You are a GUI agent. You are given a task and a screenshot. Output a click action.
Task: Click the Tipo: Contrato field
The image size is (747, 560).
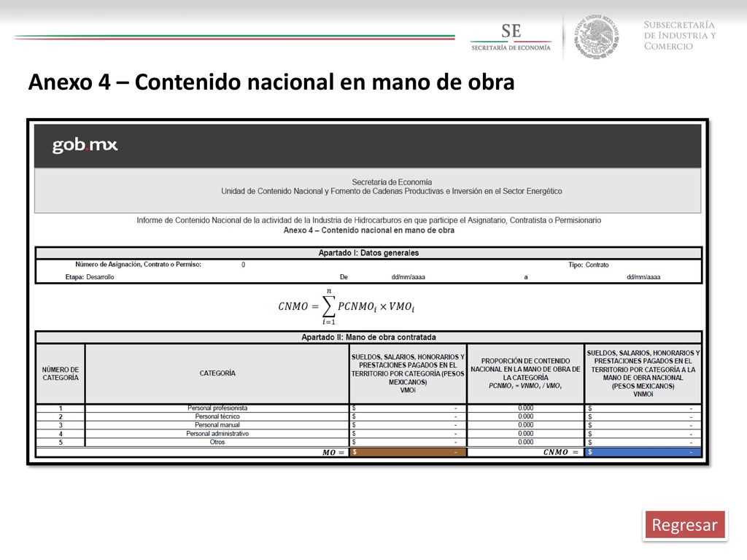589,265
